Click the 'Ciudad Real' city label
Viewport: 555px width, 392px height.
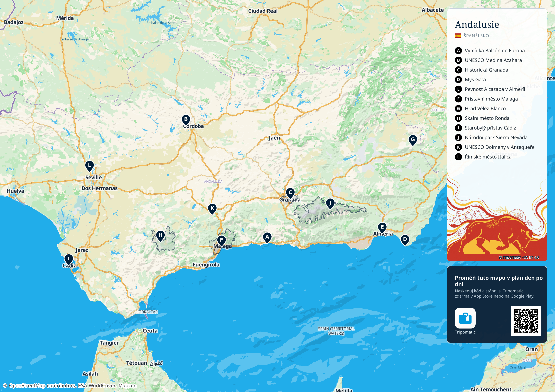(x=263, y=11)
